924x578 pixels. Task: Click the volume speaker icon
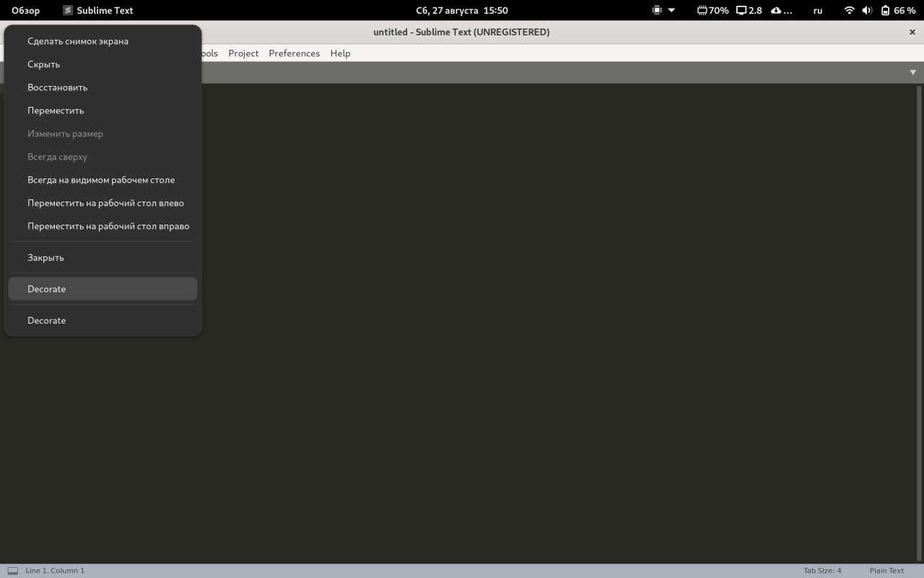click(x=868, y=11)
